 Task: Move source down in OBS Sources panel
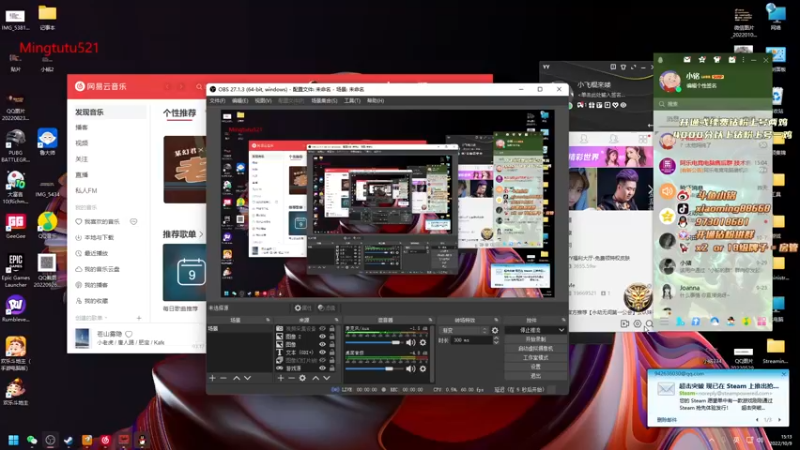pyautogui.click(x=327, y=378)
